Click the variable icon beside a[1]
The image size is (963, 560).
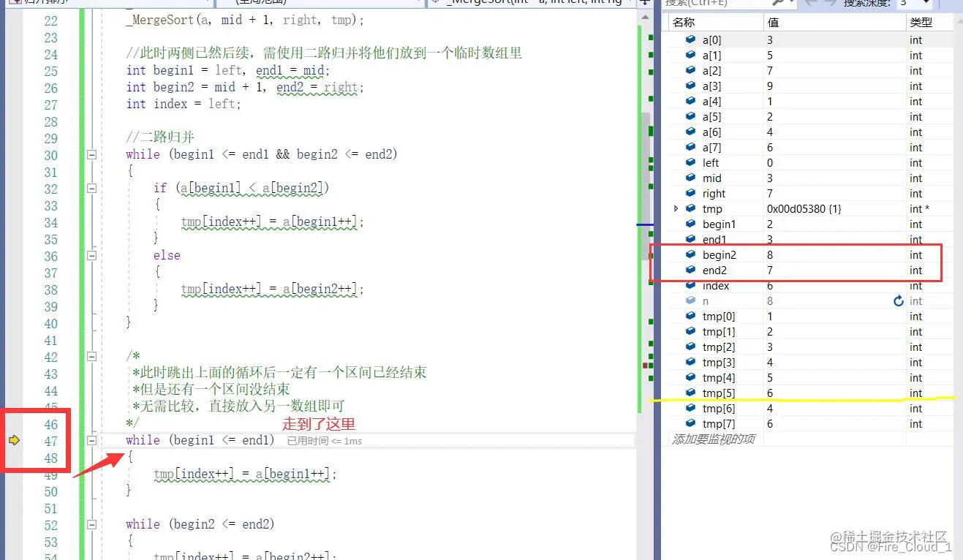690,55
